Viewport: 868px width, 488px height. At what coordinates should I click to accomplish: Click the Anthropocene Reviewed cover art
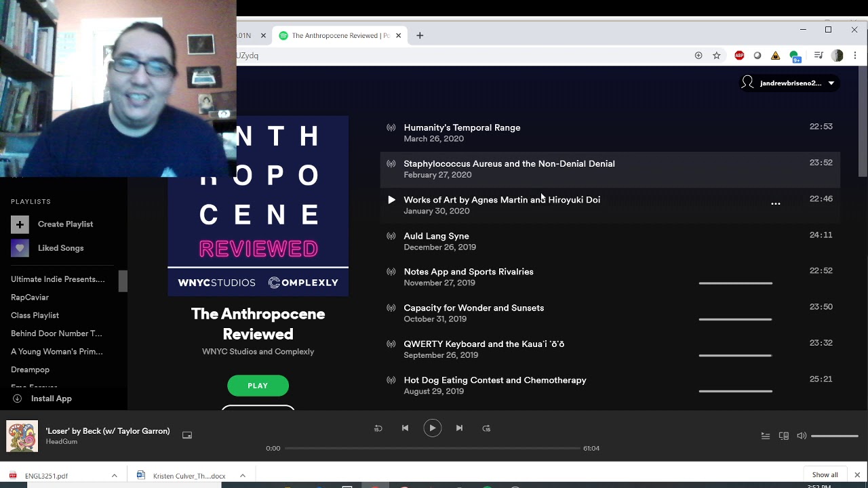(x=258, y=207)
